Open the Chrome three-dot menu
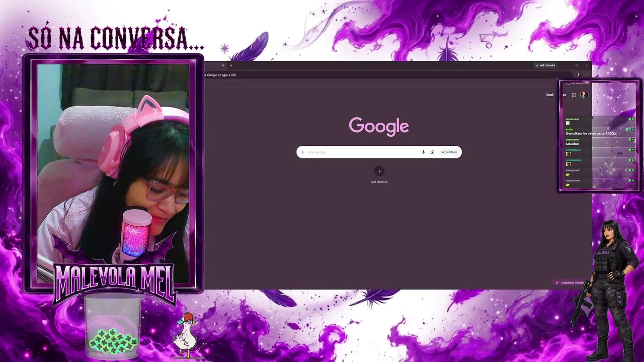 (x=587, y=75)
